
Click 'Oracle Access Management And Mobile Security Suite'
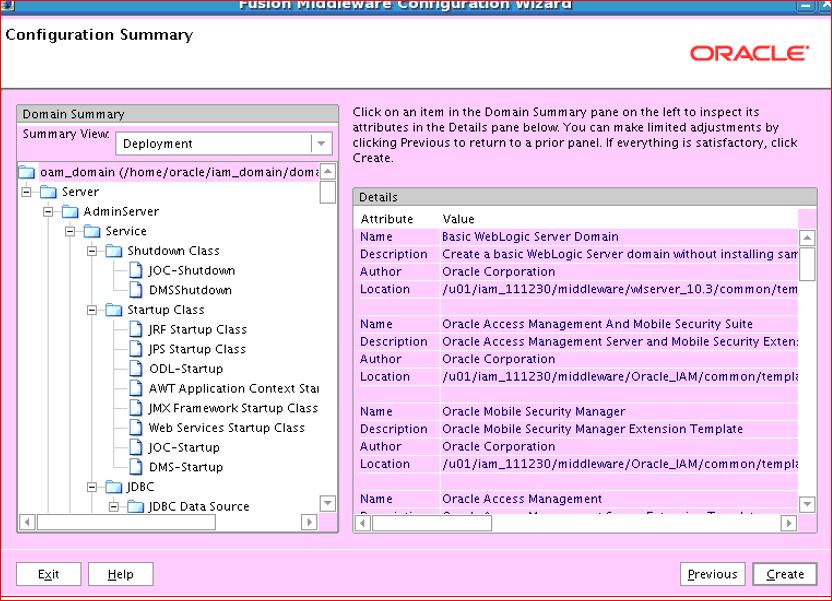(597, 324)
